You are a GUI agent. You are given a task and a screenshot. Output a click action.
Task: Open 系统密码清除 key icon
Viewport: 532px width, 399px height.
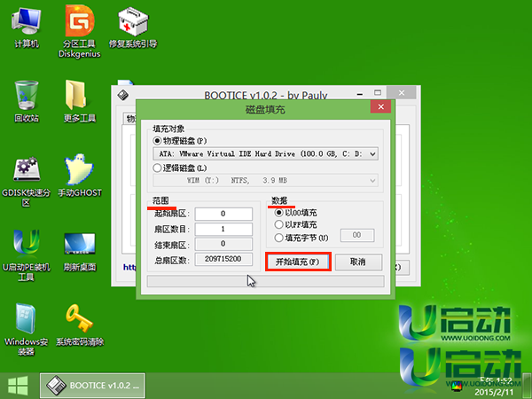[80, 325]
